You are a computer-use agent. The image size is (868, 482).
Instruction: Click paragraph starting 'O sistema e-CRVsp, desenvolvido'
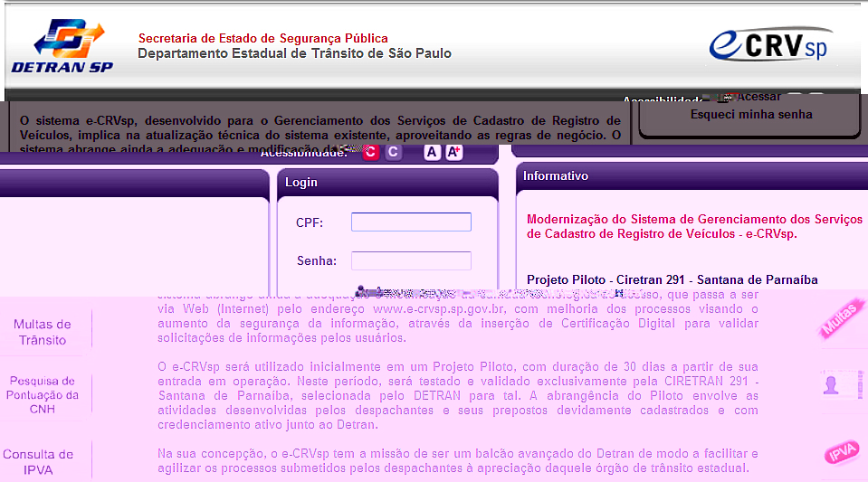click(320, 135)
